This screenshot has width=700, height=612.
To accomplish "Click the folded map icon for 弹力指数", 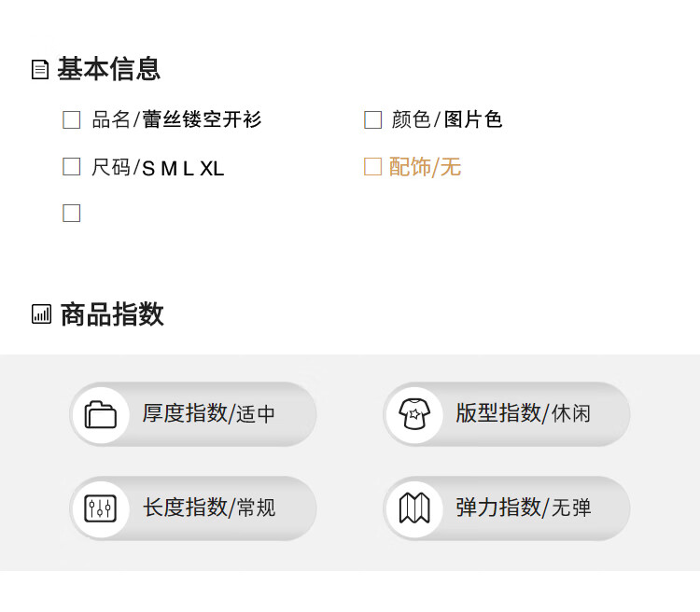I will [x=414, y=508].
